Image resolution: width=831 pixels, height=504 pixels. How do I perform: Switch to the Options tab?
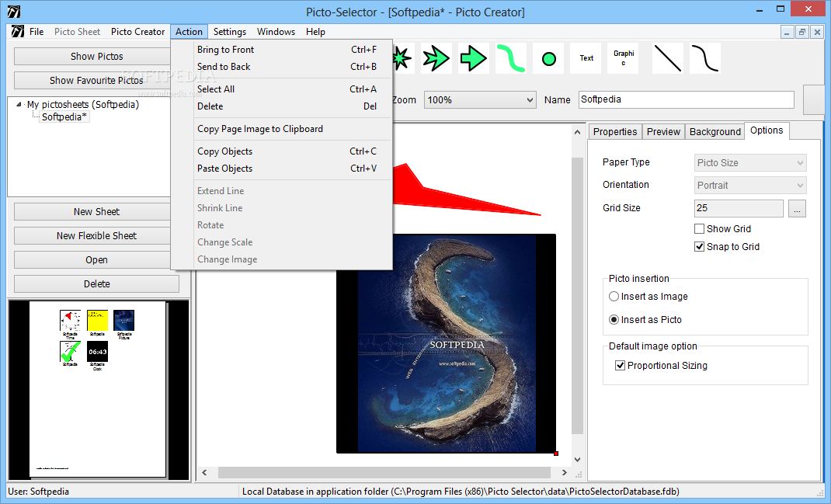pyautogui.click(x=767, y=130)
